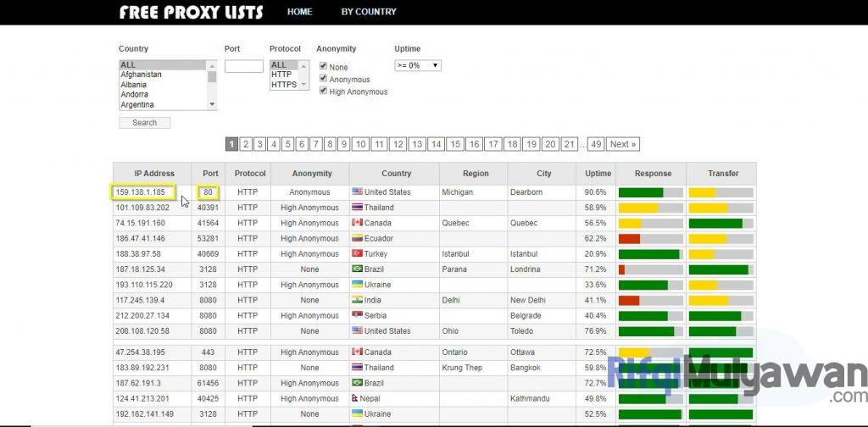Screen dimensions: 868x427
Task: Select Argentina in the Country list
Action: (163, 104)
